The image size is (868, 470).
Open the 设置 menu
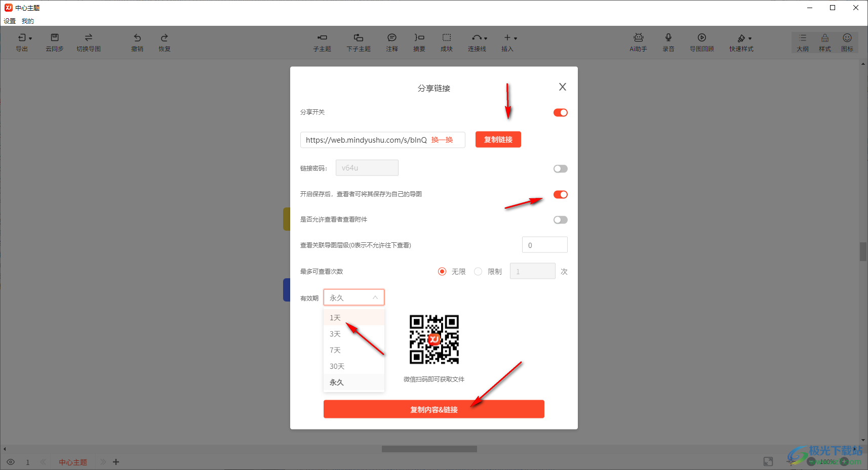point(10,21)
